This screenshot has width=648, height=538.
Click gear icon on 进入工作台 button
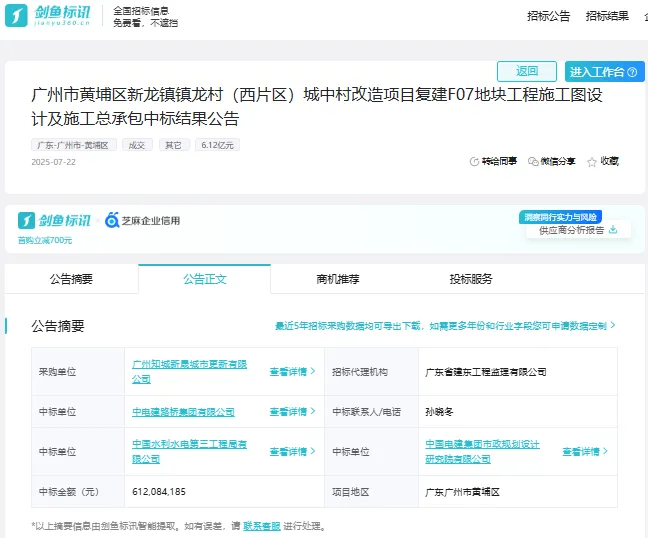[633, 72]
